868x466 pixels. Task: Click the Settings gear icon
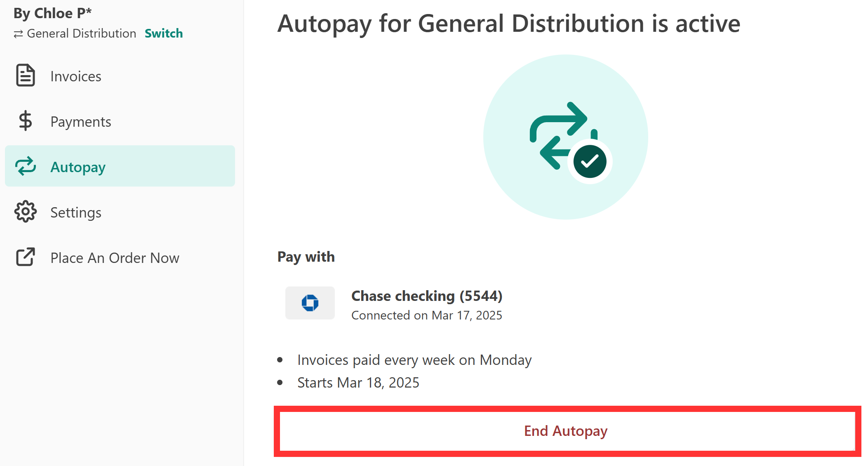tap(26, 211)
